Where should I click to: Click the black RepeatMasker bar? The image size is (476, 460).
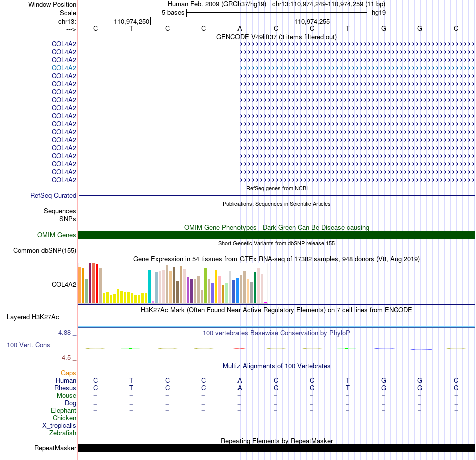coord(277,448)
